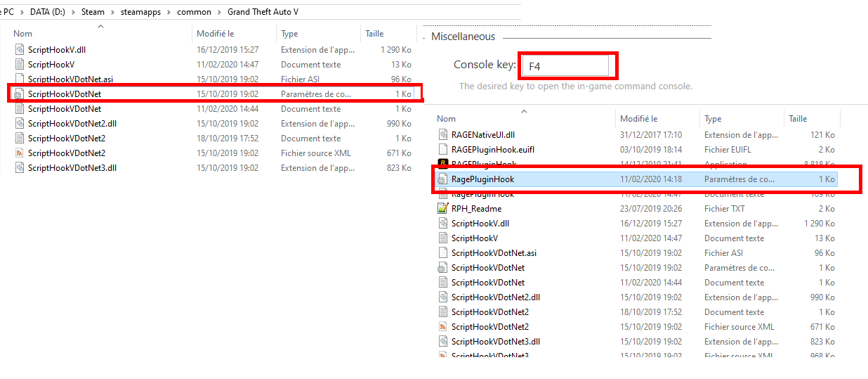Sort by Modifié le in the left pane
The width and height of the screenshot is (868, 379).
pos(216,34)
